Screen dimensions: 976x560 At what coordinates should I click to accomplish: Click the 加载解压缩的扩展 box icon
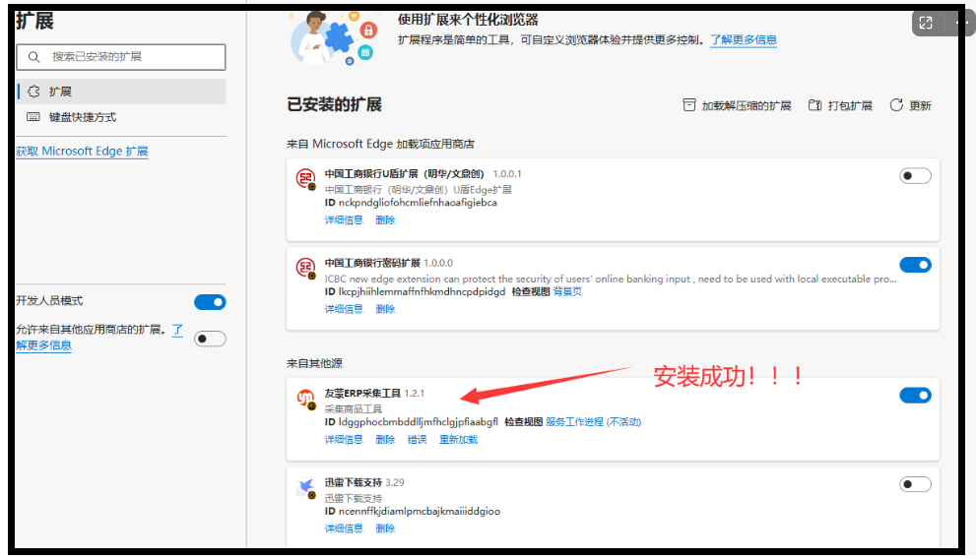point(689,105)
